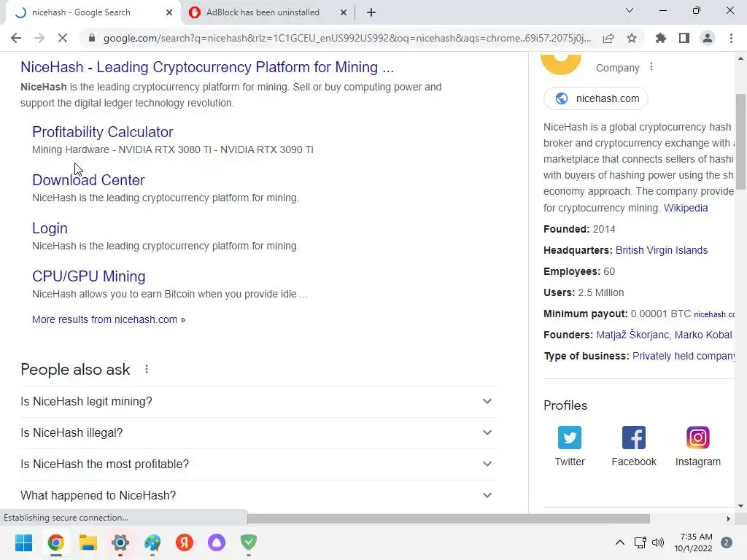Image resolution: width=747 pixels, height=560 pixels.
Task: Click the NiceHash yellow logo thumbnail
Action: (x=561, y=64)
